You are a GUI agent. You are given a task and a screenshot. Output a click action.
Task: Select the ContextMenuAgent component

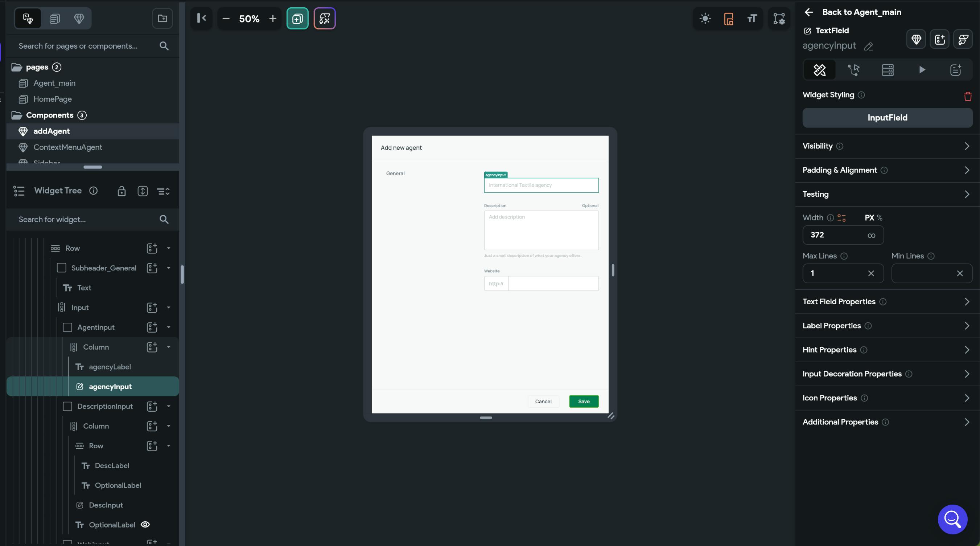tap(68, 147)
